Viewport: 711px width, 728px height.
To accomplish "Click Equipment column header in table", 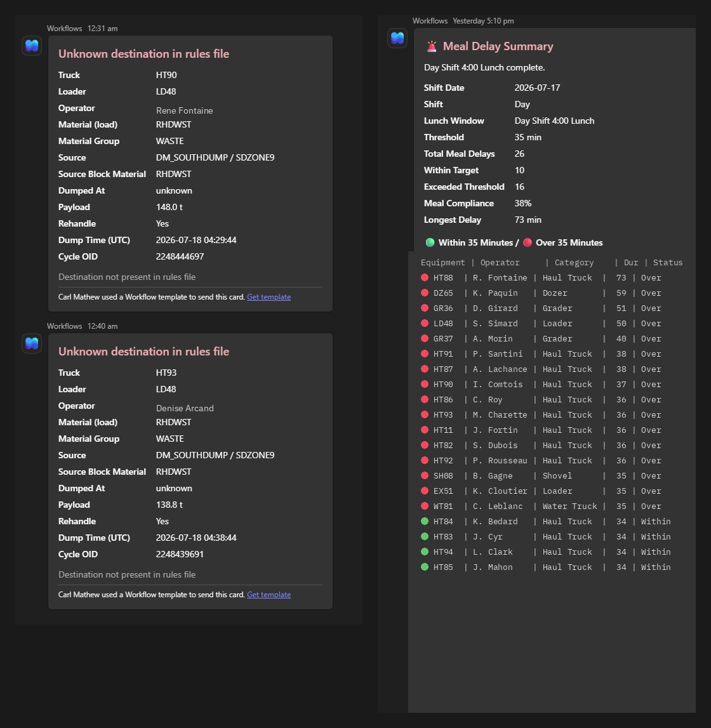I will (x=442, y=262).
